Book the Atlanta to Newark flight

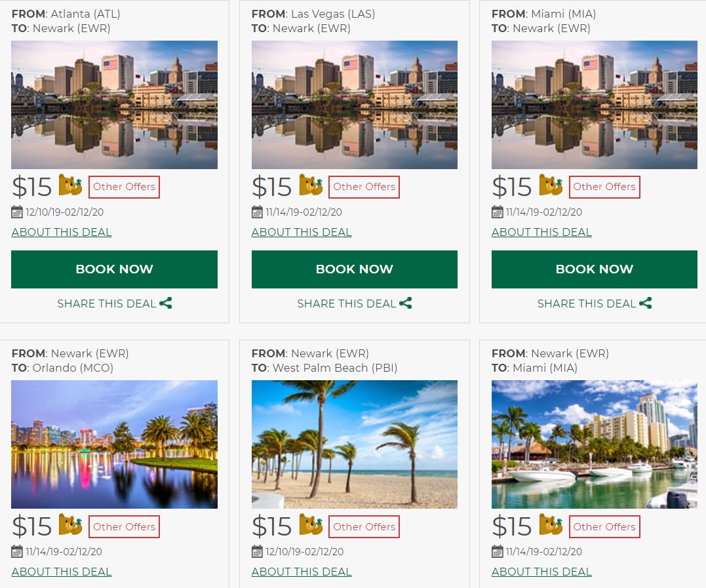click(114, 269)
